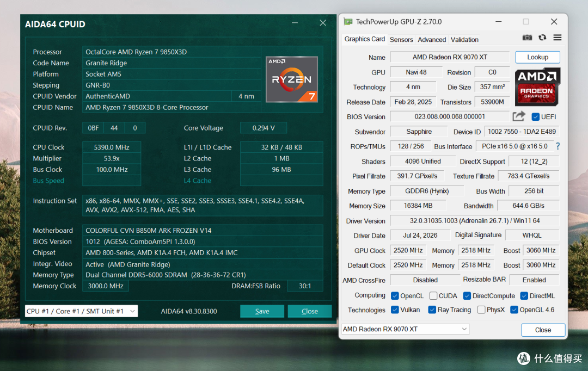
Task: Click the AMD CrossFire value Disabled
Action: [x=425, y=280]
